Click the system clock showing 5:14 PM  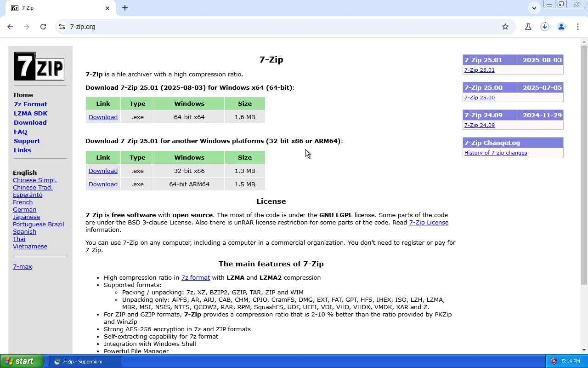571,362
